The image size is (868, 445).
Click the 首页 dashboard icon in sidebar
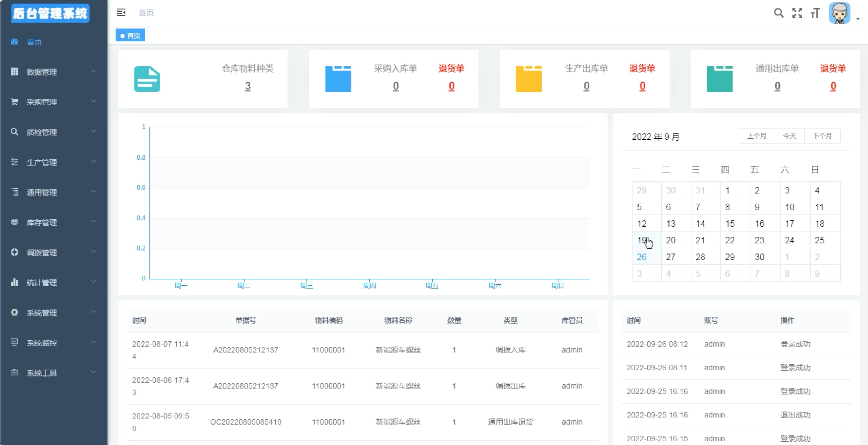coord(14,42)
